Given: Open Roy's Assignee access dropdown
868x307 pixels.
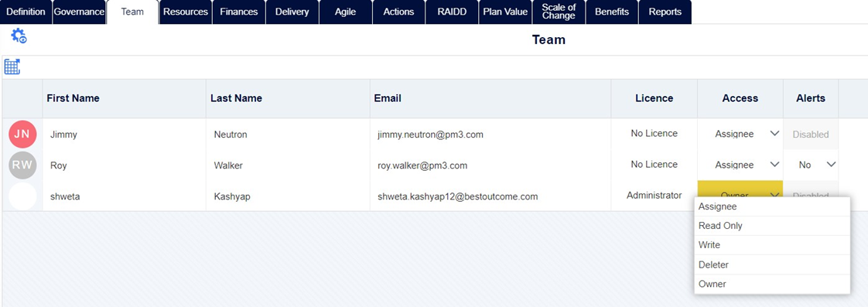Looking at the screenshot, I should [740, 165].
